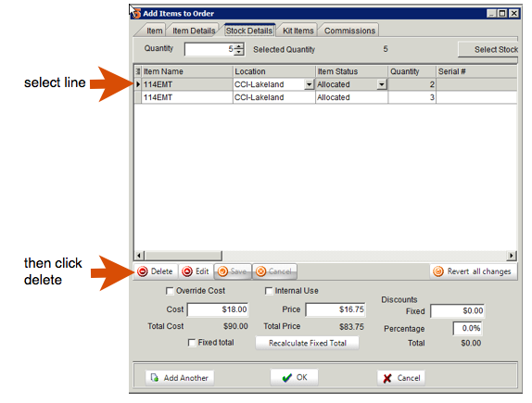The height and width of the screenshot is (403, 532).
Task: Click the horizontal scrollbar left arrow
Action: click(139, 256)
